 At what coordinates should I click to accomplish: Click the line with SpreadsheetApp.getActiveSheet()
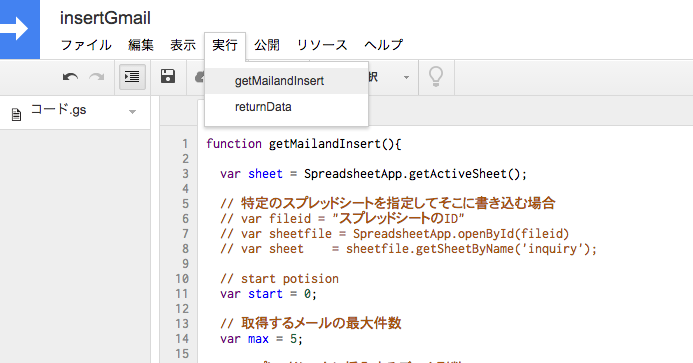coord(373,174)
